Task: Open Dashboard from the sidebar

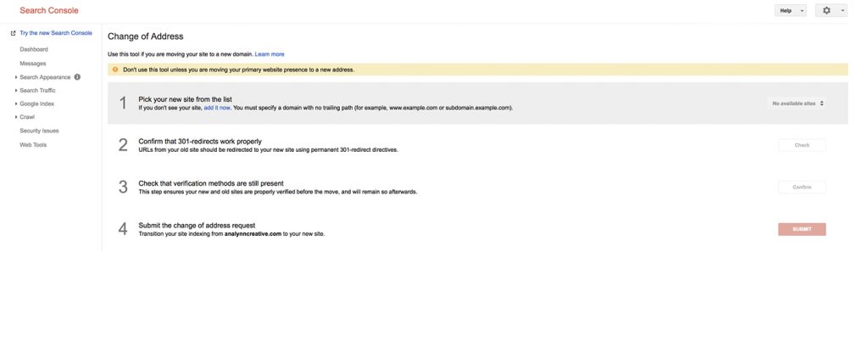Action: pos(34,50)
